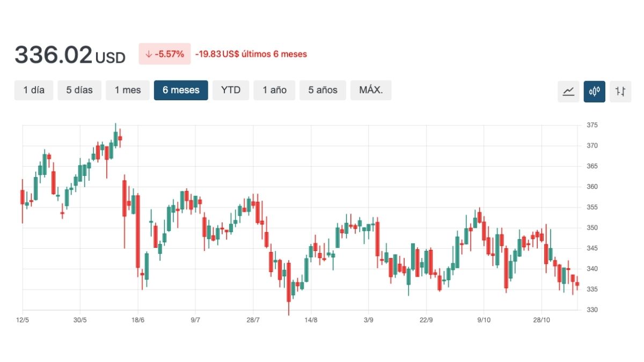
Task: Click the -19.83 US$ últimos 6 meses text
Action: [x=251, y=54]
